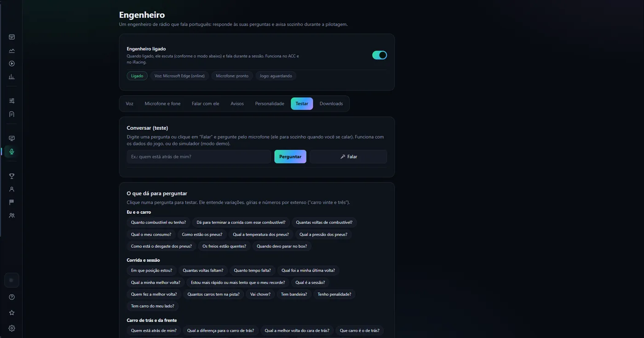This screenshot has width=644, height=338.
Task: Open the monitor screen icon in sidebar
Action: (x=11, y=138)
